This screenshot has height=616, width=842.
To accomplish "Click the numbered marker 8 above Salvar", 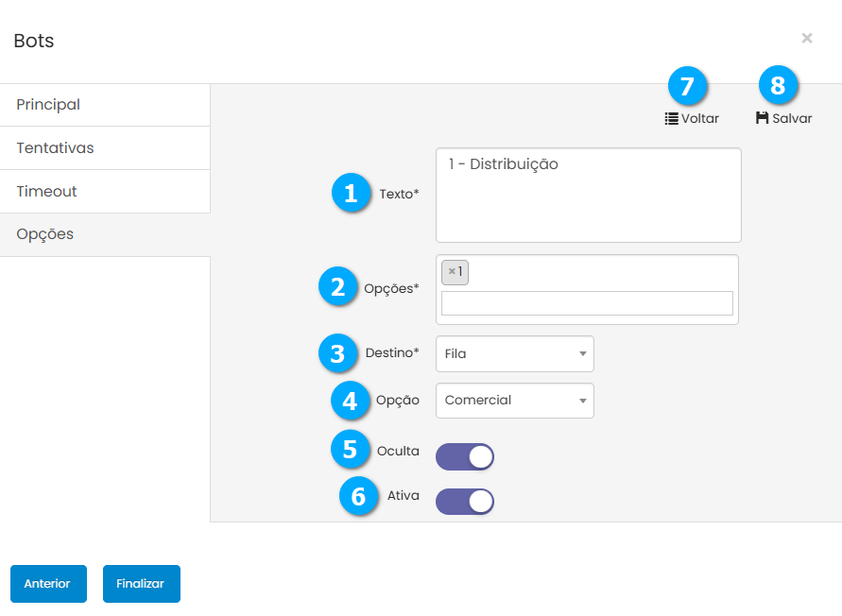I will [778, 87].
